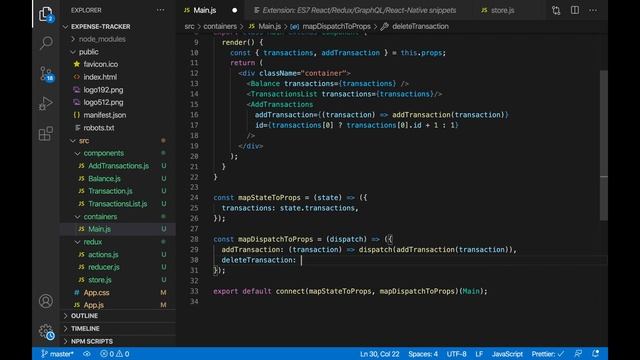
Task: Open Transaction.js file
Action: coord(110,191)
